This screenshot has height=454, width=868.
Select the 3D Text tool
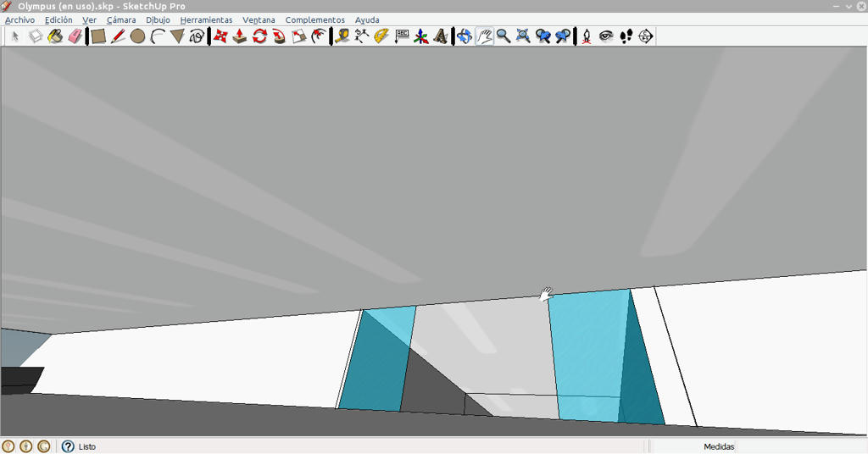441,36
